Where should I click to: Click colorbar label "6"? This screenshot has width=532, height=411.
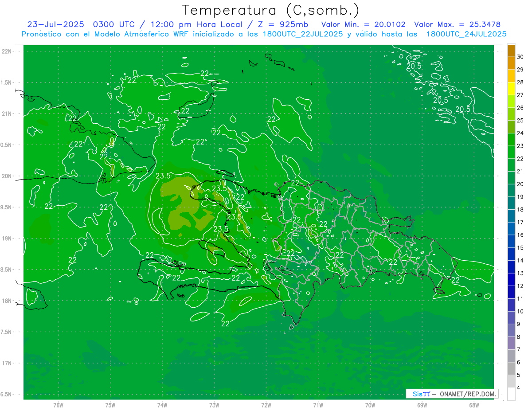pyautogui.click(x=519, y=362)
